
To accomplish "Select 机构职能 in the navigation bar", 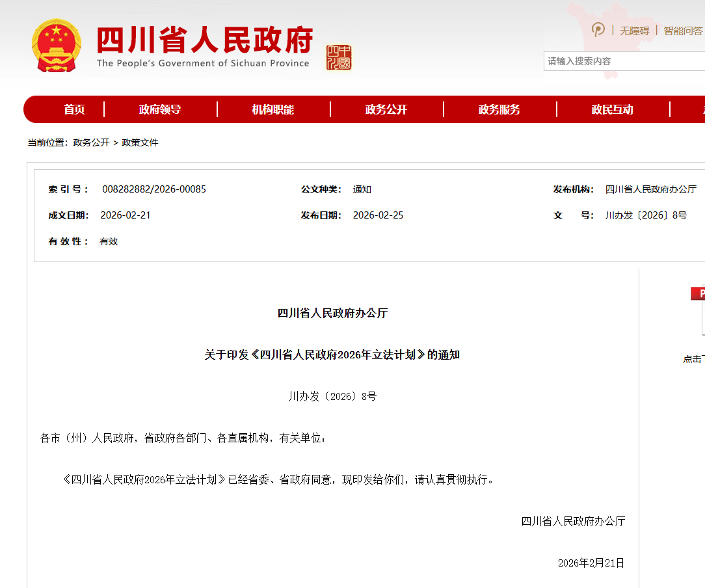I will [x=273, y=109].
